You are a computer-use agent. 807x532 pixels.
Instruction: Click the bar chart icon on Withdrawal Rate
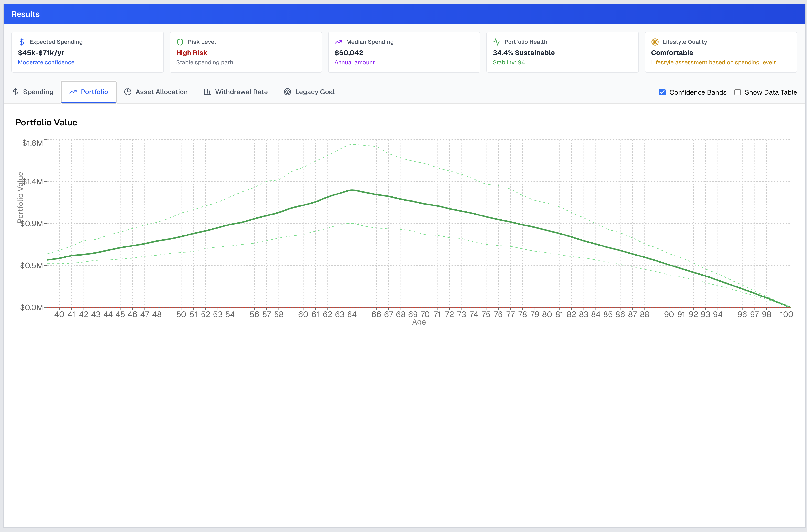point(207,92)
